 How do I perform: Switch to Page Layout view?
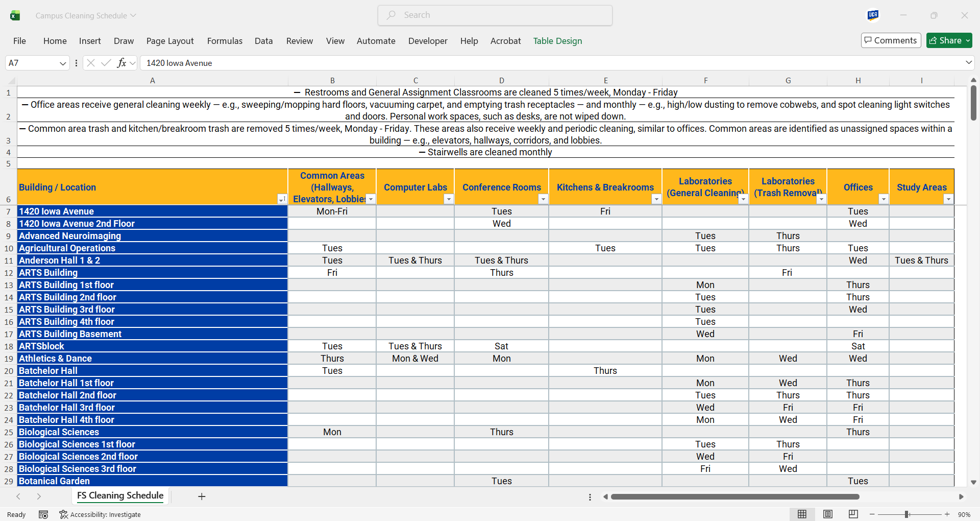point(828,514)
